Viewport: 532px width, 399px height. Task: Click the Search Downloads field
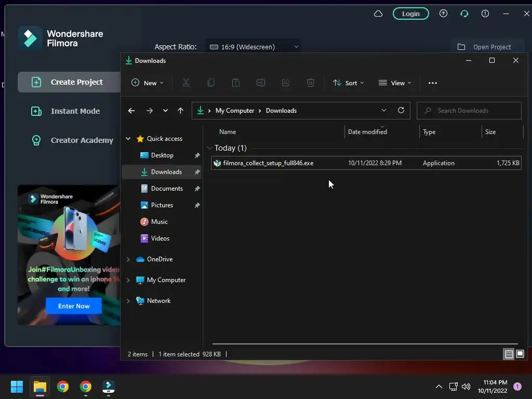click(469, 111)
